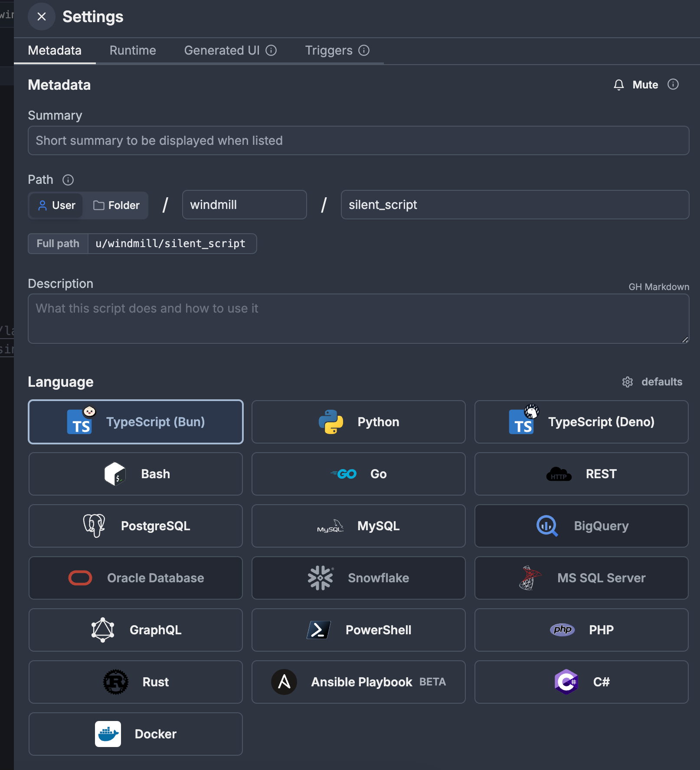Viewport: 700px width, 770px height.
Task: Click the description resize handle
Action: 685,339
